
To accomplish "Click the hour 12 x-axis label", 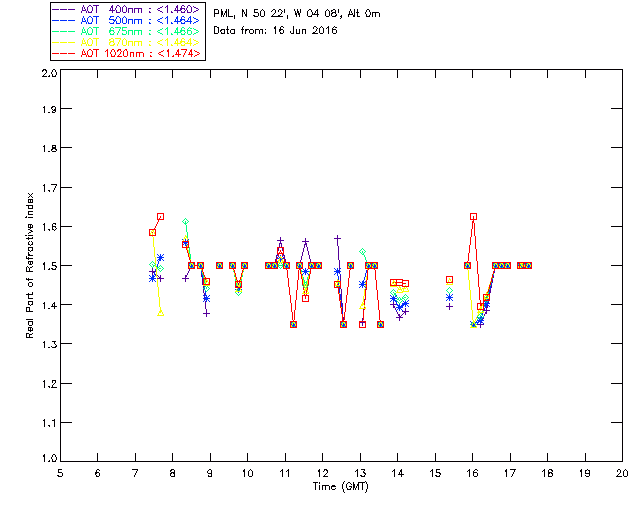I will pyautogui.click(x=322, y=473).
